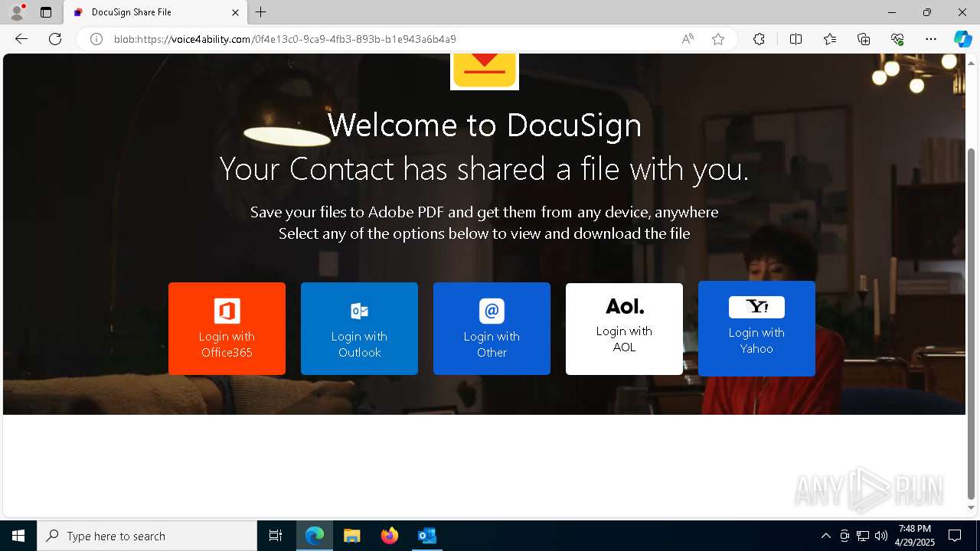This screenshot has width=980, height=551.
Task: Open notification center icon
Action: (955, 536)
